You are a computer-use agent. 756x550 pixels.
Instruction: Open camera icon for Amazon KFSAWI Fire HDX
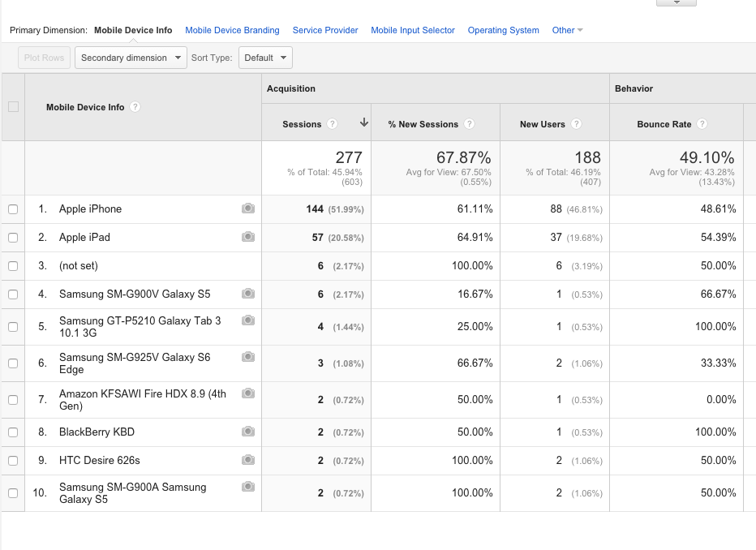tap(248, 393)
